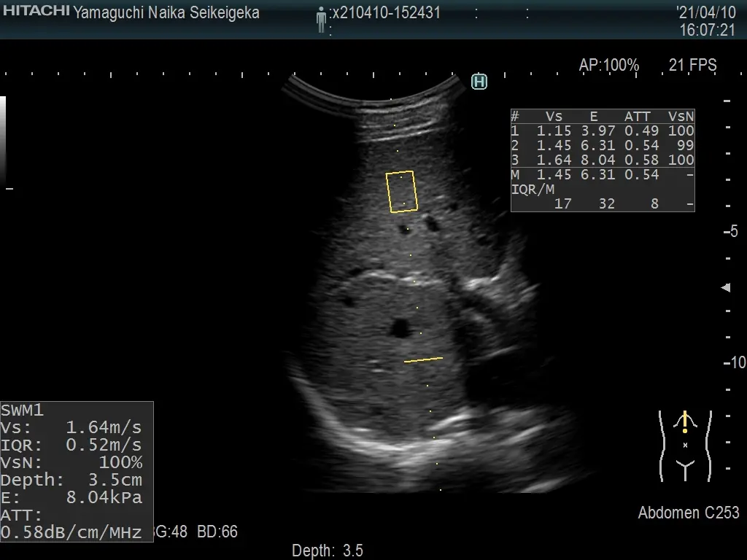Click the patient silhouette icon in header

click(x=321, y=19)
